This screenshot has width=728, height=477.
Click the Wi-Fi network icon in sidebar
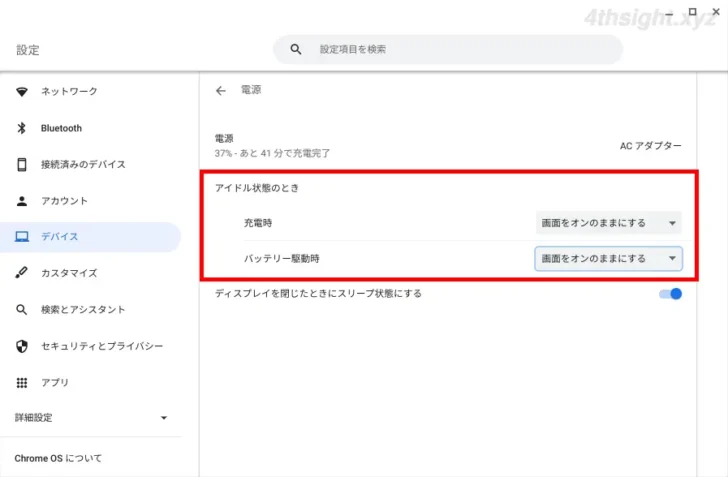click(x=22, y=91)
